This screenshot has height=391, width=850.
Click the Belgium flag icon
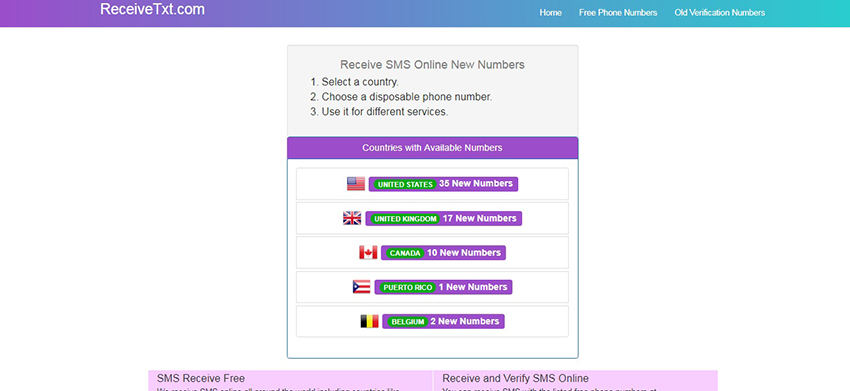pos(369,322)
